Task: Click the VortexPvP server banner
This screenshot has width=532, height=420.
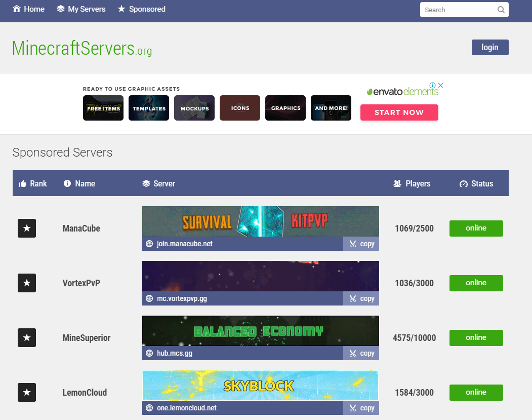Action: [261, 276]
